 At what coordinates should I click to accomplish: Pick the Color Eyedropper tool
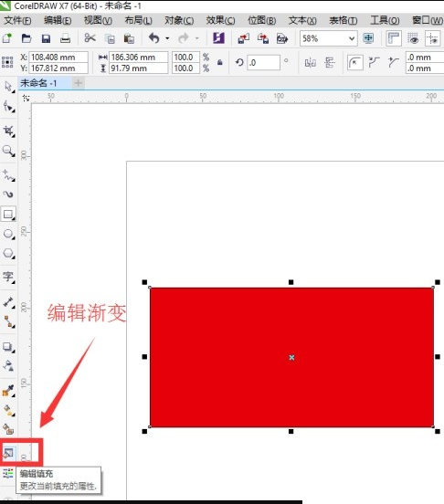point(8,391)
